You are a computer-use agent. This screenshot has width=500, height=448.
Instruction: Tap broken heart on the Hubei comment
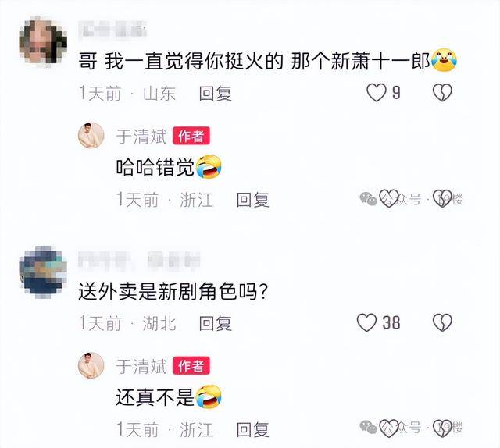pyautogui.click(x=442, y=322)
